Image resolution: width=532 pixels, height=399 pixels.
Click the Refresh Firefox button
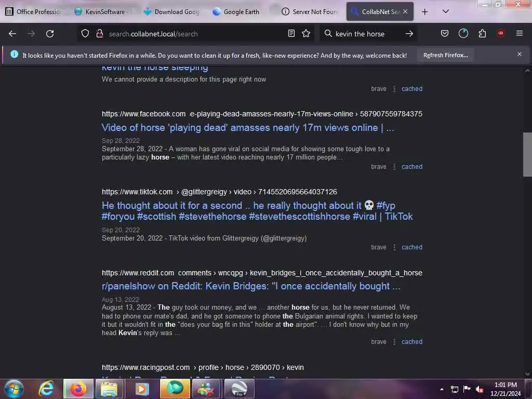(x=445, y=55)
